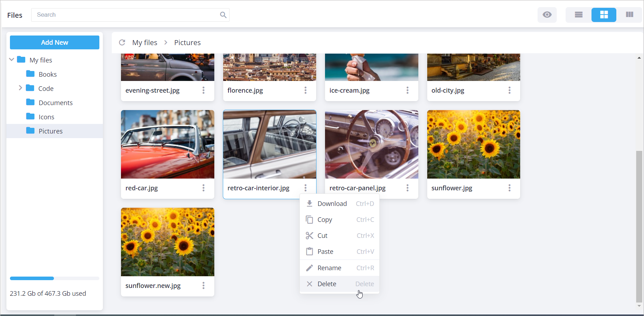Switch to list view mode
644x316 pixels.
578,15
